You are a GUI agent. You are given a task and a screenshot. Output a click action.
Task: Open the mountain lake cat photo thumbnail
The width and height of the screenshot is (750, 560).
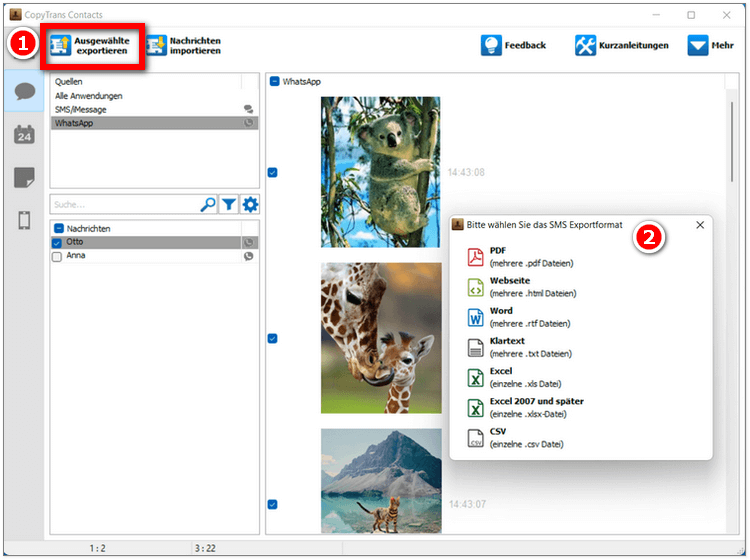pos(381,481)
